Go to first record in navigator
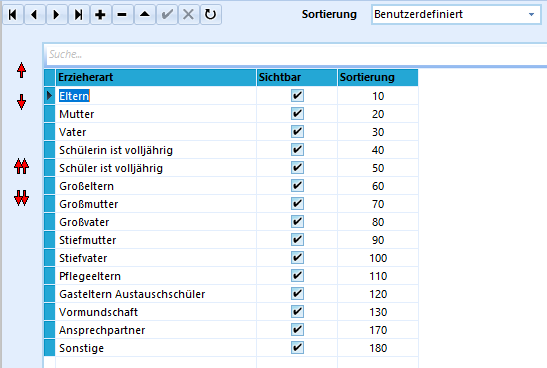Image resolution: width=547 pixels, height=368 pixels. [x=13, y=15]
